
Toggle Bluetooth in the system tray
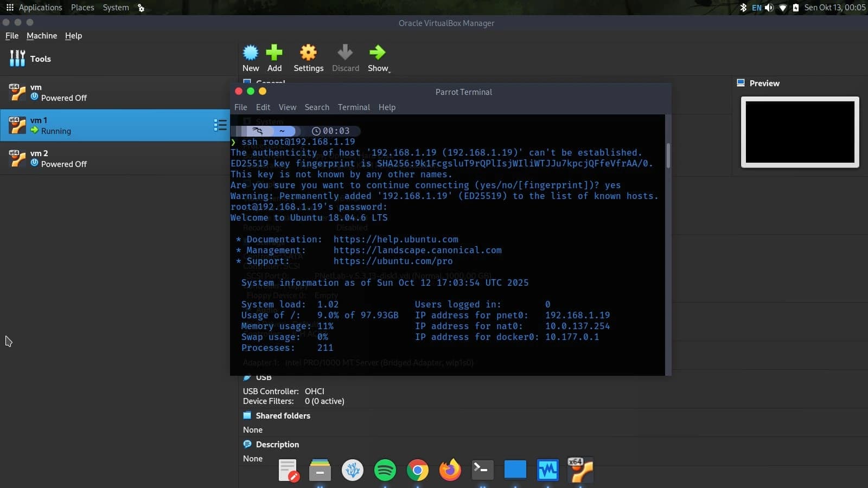(744, 8)
